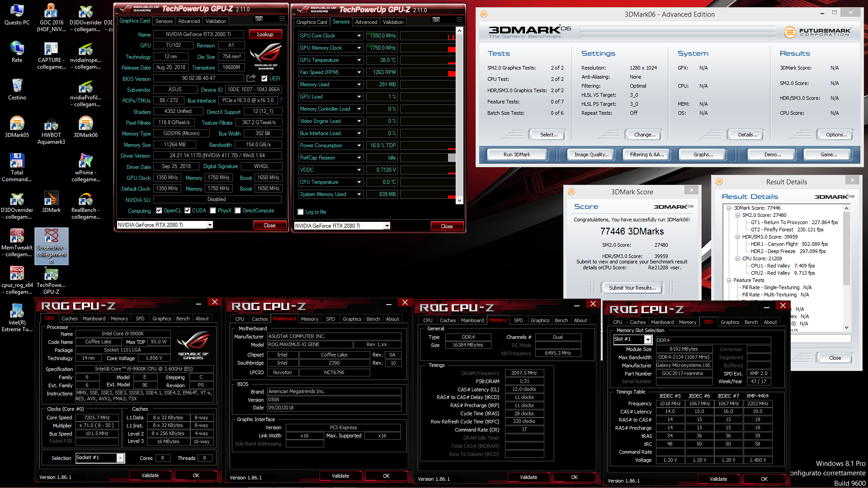This screenshot has height=488, width=868.
Task: Open the CAPTURE desktop shortcut
Action: (x=51, y=56)
